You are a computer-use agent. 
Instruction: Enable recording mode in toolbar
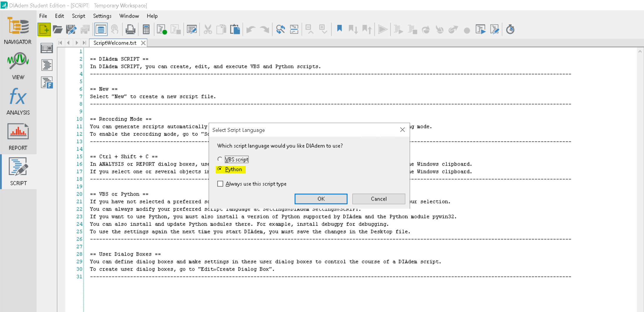click(162, 29)
